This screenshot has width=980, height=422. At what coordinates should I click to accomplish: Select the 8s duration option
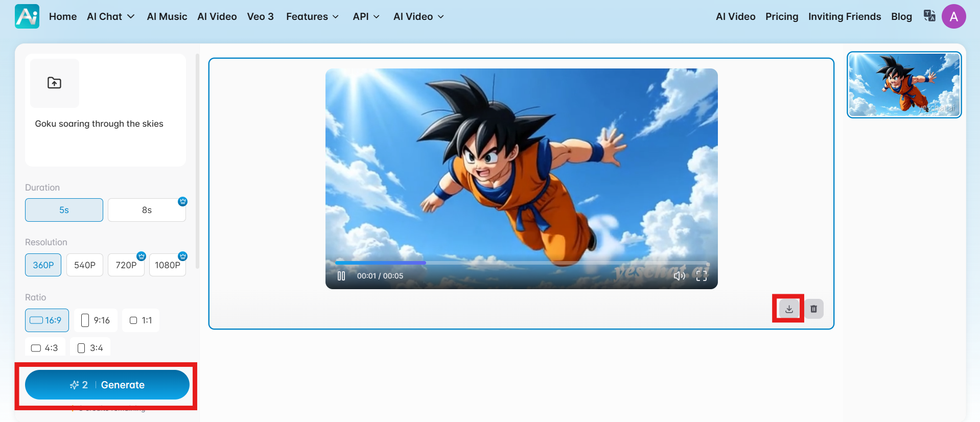147,210
